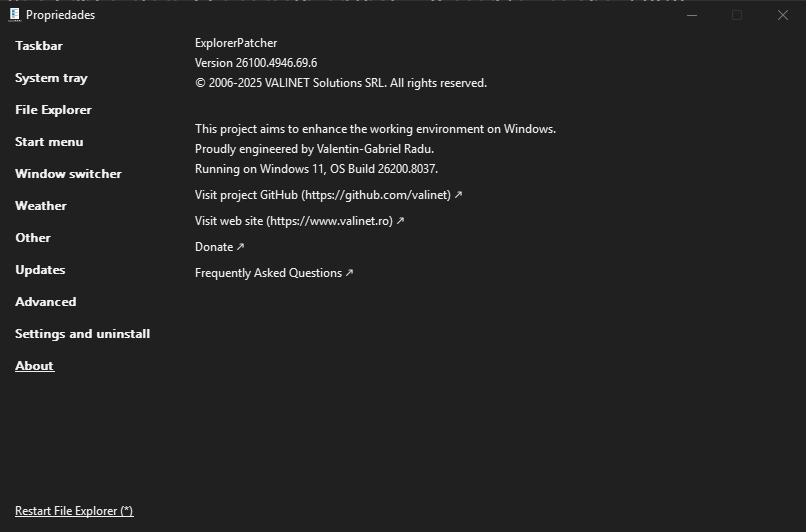Viewport: 806px width, 532px height.
Task: Click the ExplorerPatcher app icon in title bar
Action: (15, 15)
